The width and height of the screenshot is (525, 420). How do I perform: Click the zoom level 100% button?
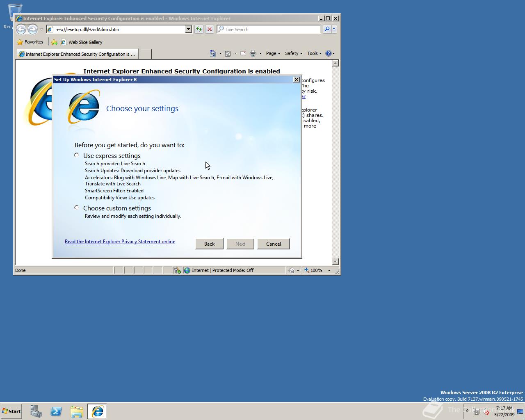[x=314, y=270]
